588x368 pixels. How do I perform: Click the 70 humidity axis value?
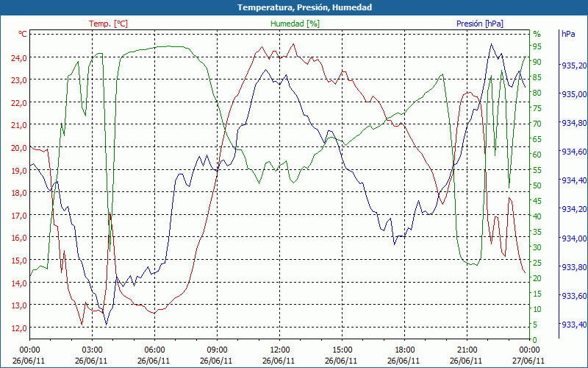pyautogui.click(x=537, y=124)
